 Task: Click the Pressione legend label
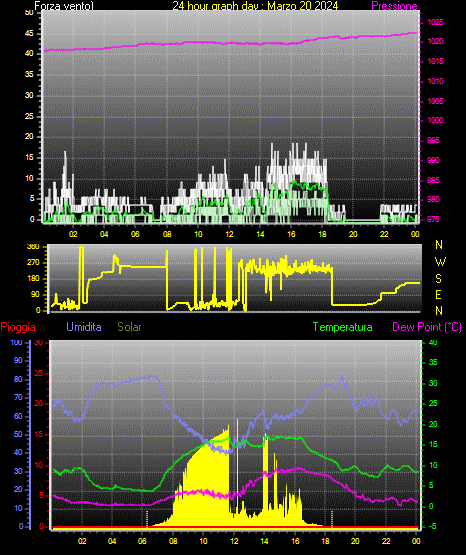[394, 6]
